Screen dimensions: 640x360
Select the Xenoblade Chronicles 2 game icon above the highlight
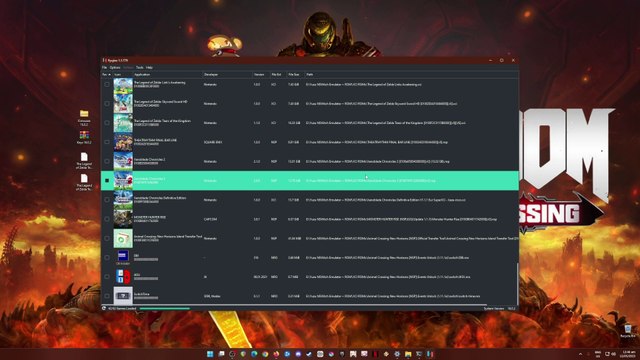click(x=123, y=161)
